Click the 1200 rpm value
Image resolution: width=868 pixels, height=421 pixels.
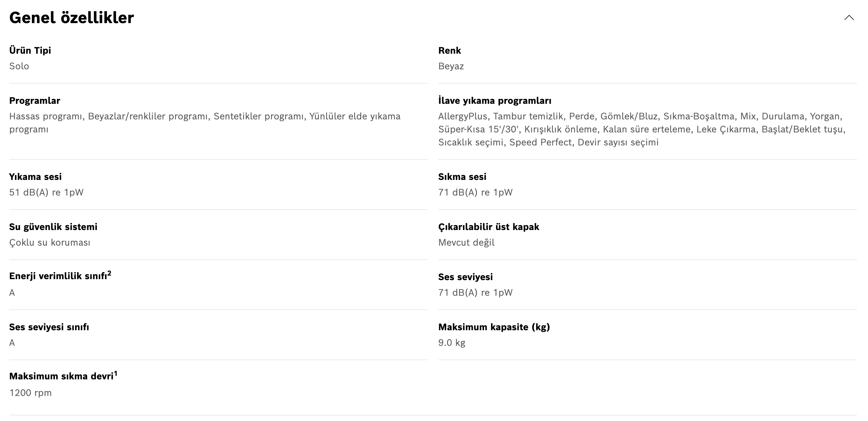click(x=30, y=393)
